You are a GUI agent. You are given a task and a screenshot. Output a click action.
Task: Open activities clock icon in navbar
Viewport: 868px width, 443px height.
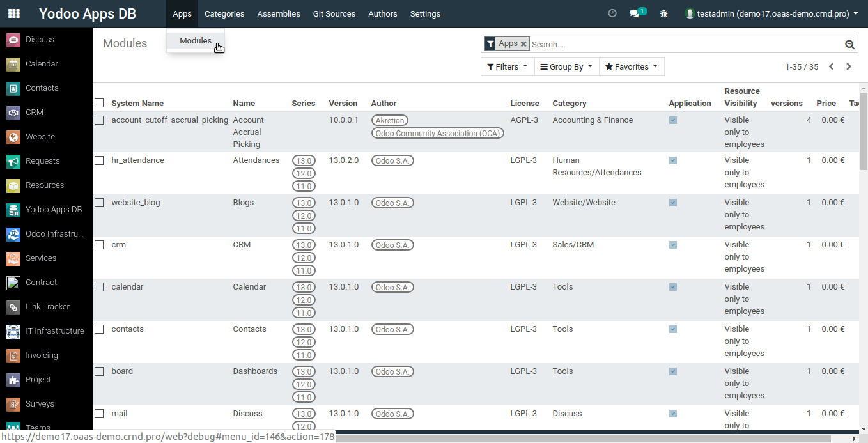(612, 13)
